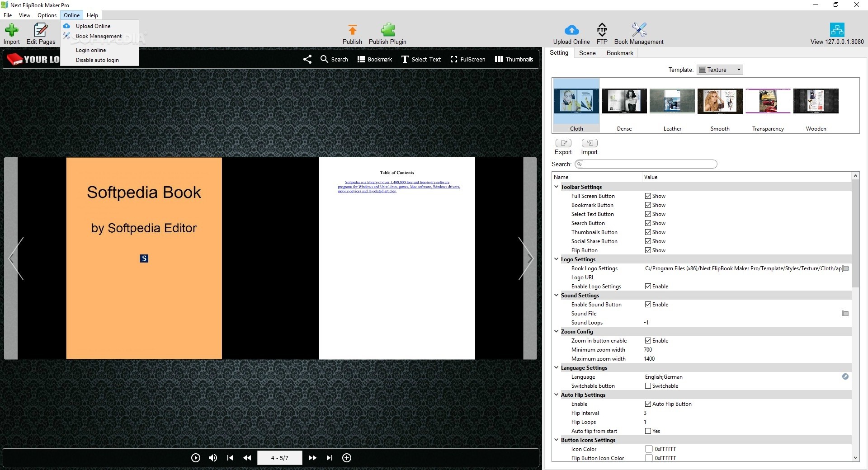868x470 pixels.
Task: Go to previous page rewind icon
Action: [247, 458]
